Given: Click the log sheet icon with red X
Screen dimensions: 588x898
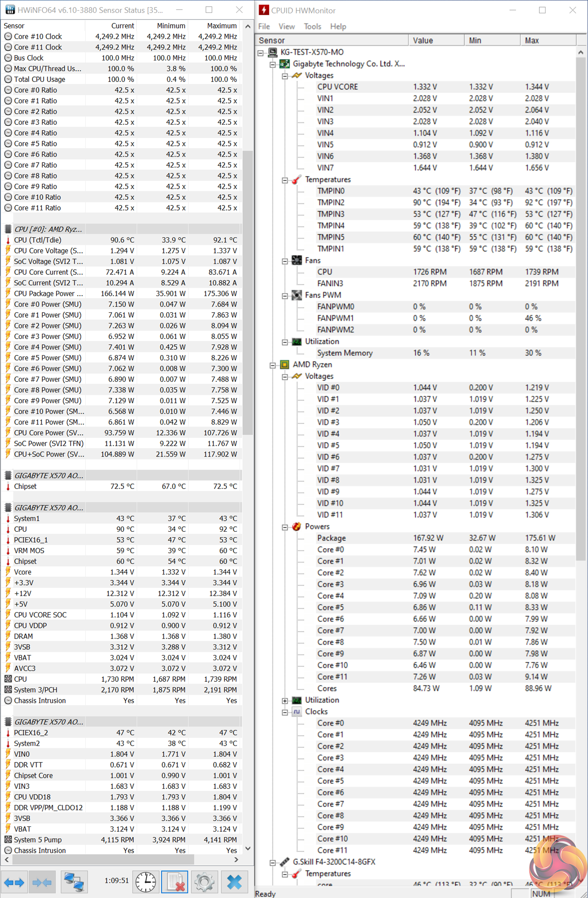Looking at the screenshot, I should [x=175, y=881].
